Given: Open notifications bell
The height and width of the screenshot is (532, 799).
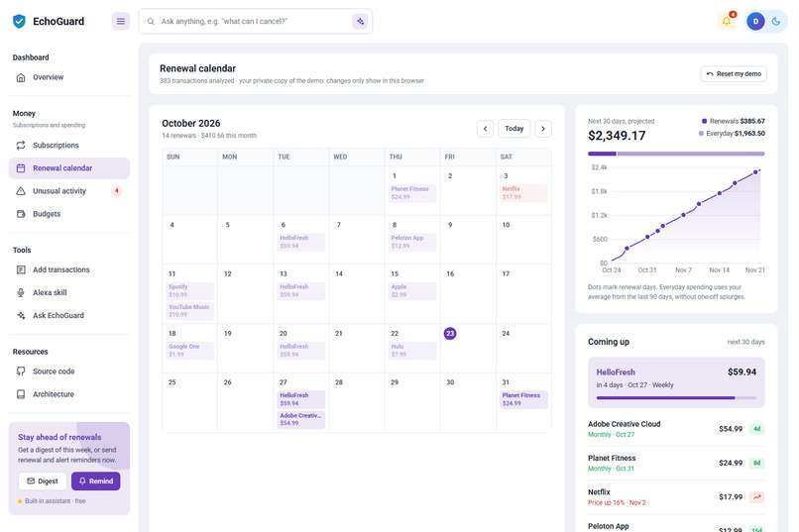Looking at the screenshot, I should click(727, 22).
